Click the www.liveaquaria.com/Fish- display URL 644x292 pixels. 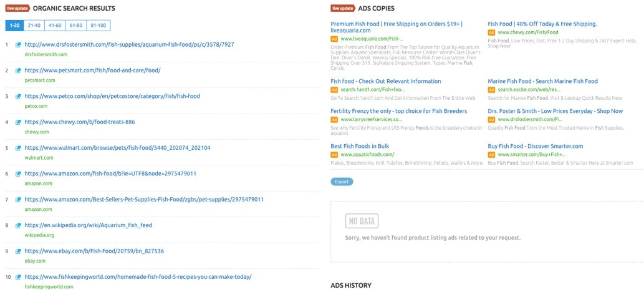(372, 39)
